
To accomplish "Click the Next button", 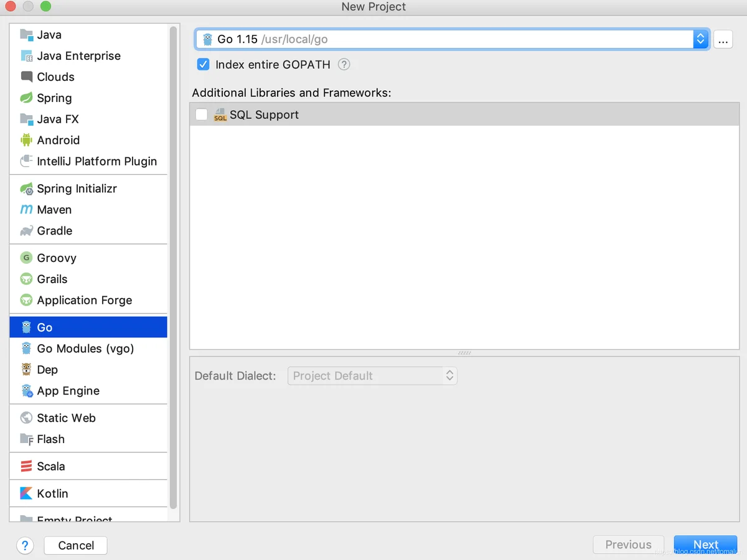I will tap(705, 545).
